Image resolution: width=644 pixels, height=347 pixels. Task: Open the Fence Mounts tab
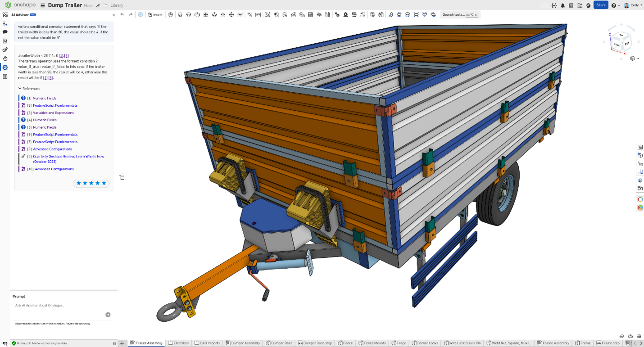[372, 343]
